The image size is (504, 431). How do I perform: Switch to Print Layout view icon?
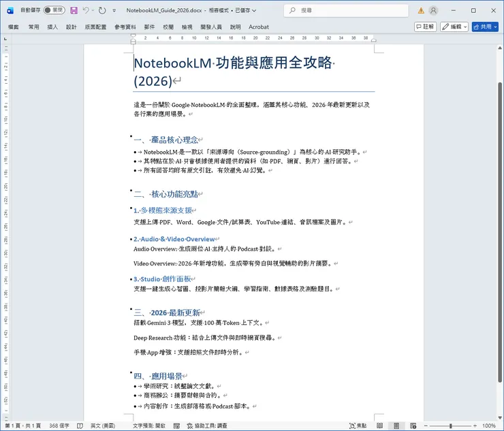[x=396, y=426]
